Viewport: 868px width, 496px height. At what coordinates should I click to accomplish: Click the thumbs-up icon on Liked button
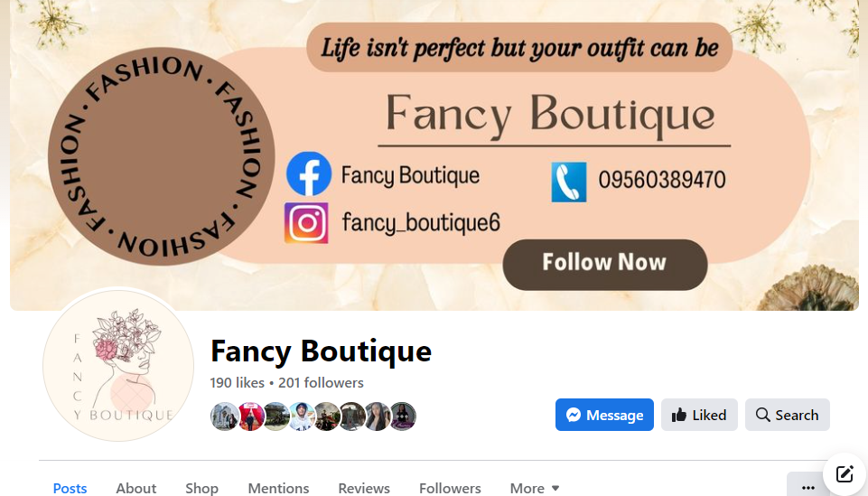click(x=678, y=415)
